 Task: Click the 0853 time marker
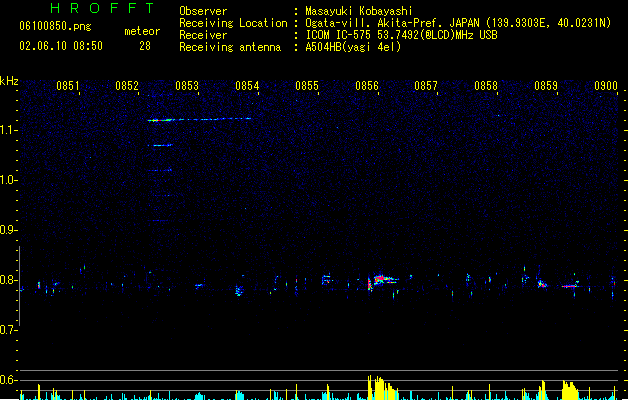187,86
